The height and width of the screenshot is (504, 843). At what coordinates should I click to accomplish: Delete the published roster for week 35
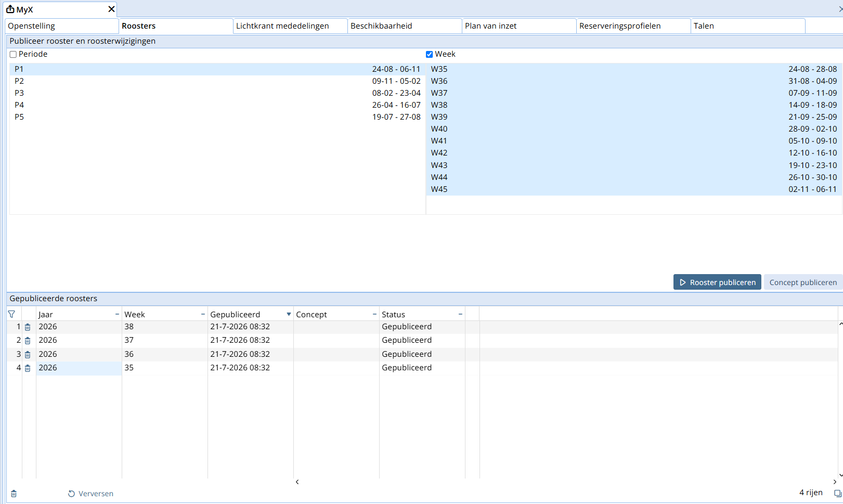tap(28, 368)
